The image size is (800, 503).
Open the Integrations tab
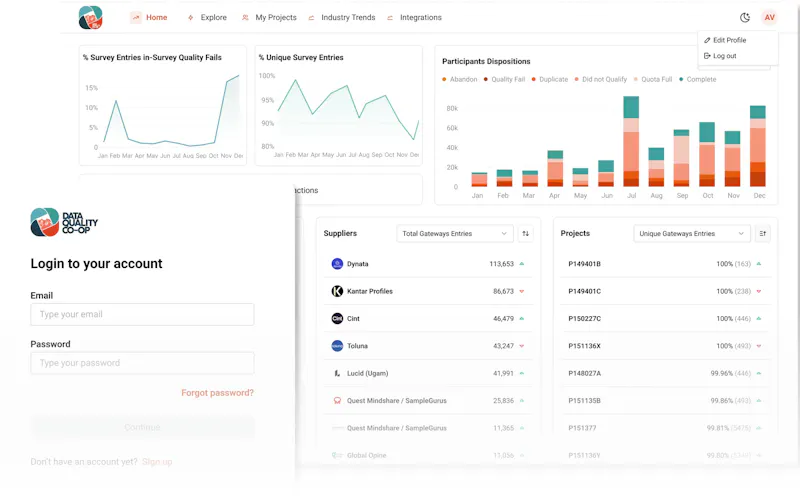tap(414, 17)
